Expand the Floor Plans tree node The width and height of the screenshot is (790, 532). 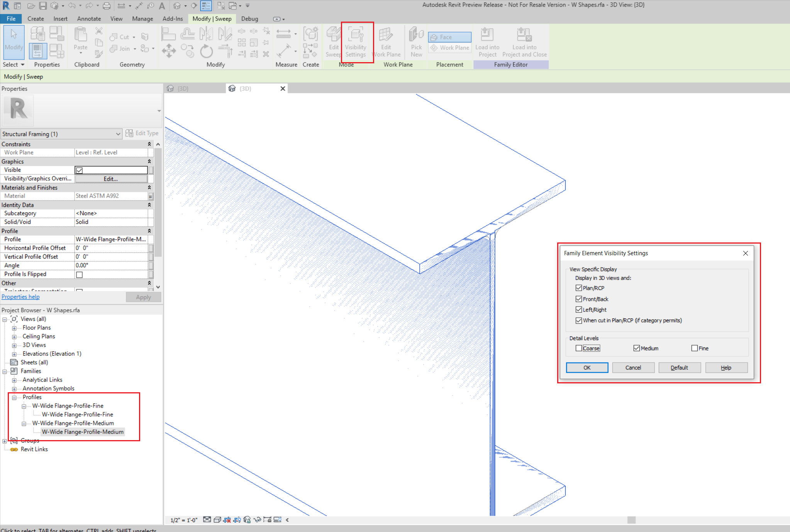14,328
